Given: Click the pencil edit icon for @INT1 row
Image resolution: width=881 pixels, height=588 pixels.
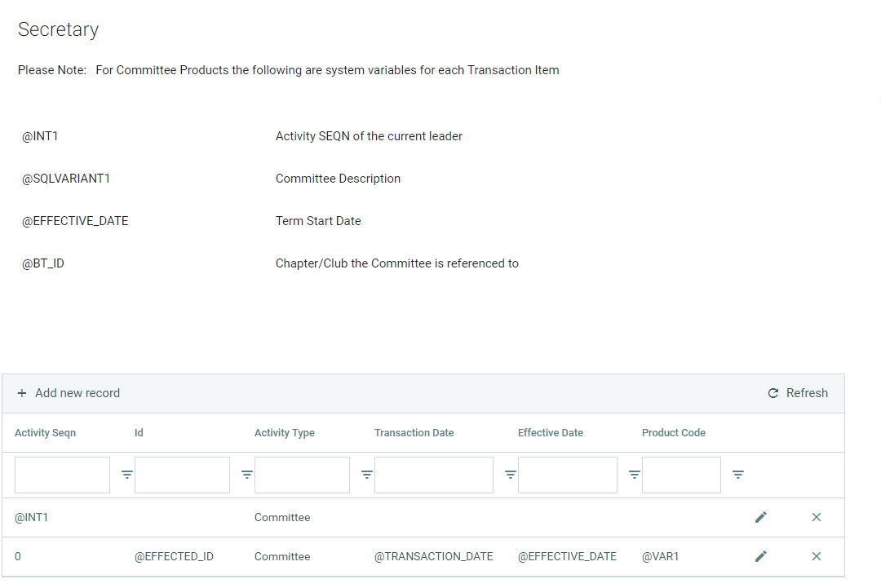Looking at the screenshot, I should tap(760, 517).
